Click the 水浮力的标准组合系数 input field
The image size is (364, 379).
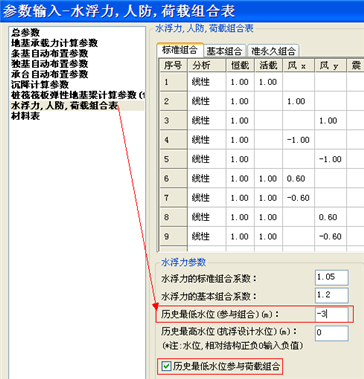click(332, 277)
